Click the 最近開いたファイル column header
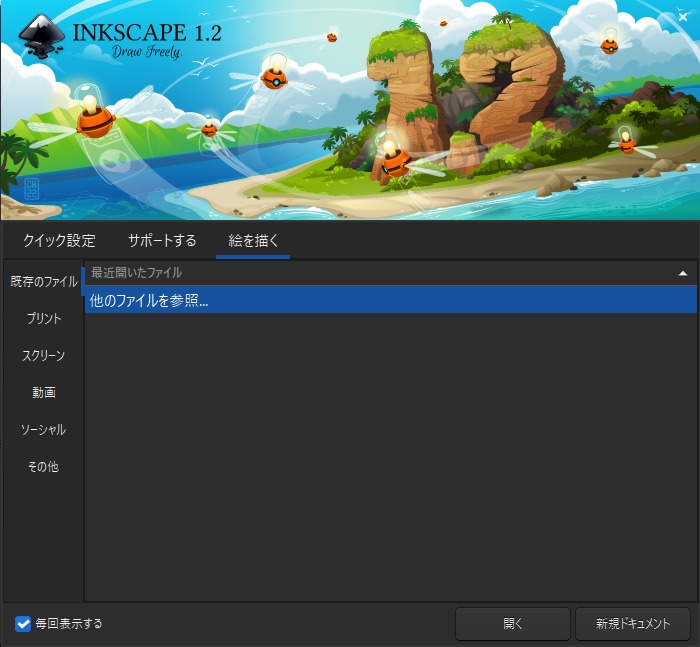The height and width of the screenshot is (647, 700). coord(391,273)
